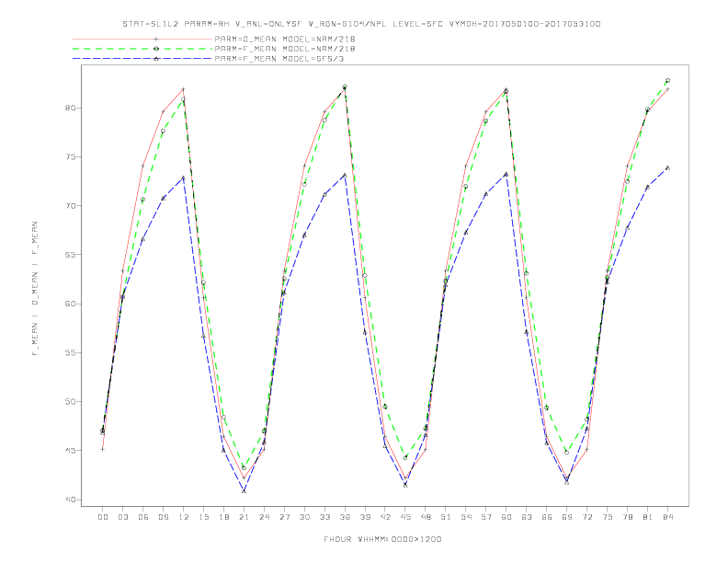728x563 pixels.
Task: Click forecast hour label 12 on x-axis
Action: (184, 517)
